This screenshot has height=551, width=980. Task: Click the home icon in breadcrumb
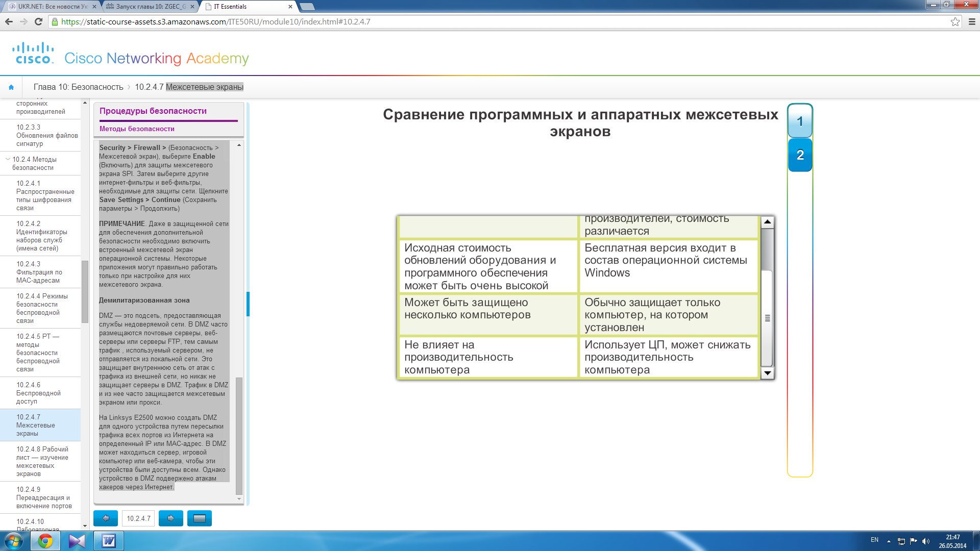[x=11, y=87]
